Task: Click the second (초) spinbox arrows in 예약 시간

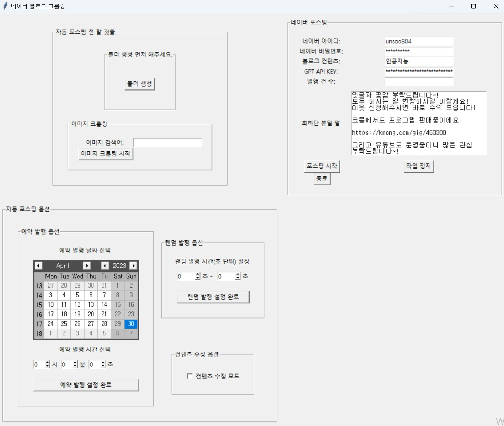Action: [x=103, y=364]
